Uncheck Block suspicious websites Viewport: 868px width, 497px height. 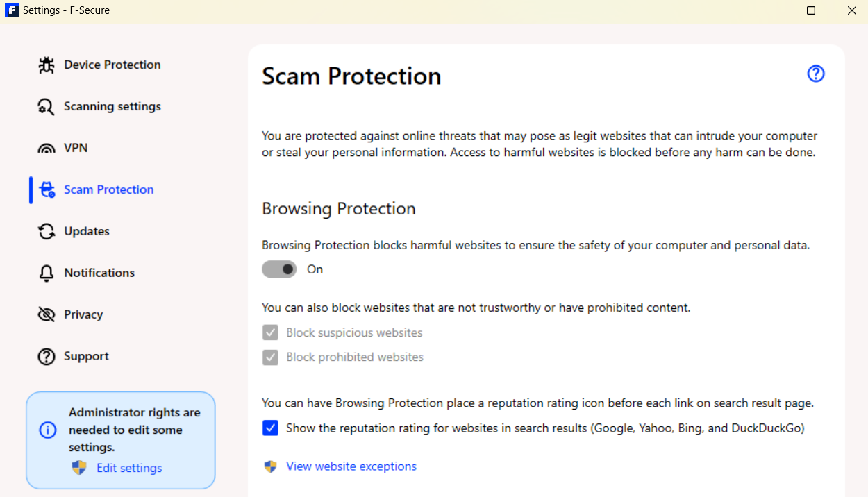tap(270, 332)
